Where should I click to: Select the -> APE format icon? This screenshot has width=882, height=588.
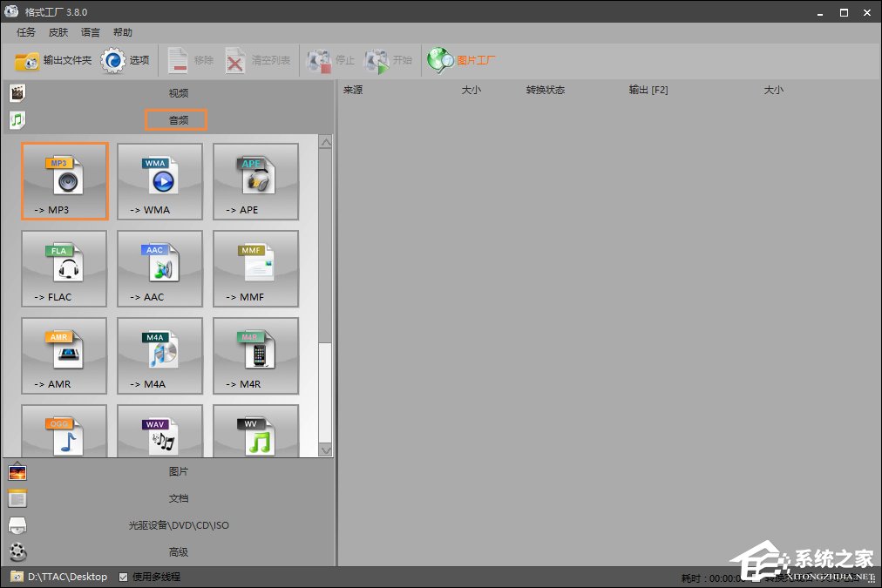[x=256, y=181]
